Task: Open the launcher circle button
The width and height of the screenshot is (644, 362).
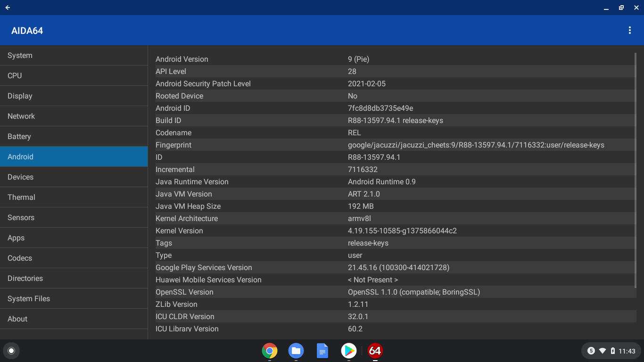Action: point(11,351)
